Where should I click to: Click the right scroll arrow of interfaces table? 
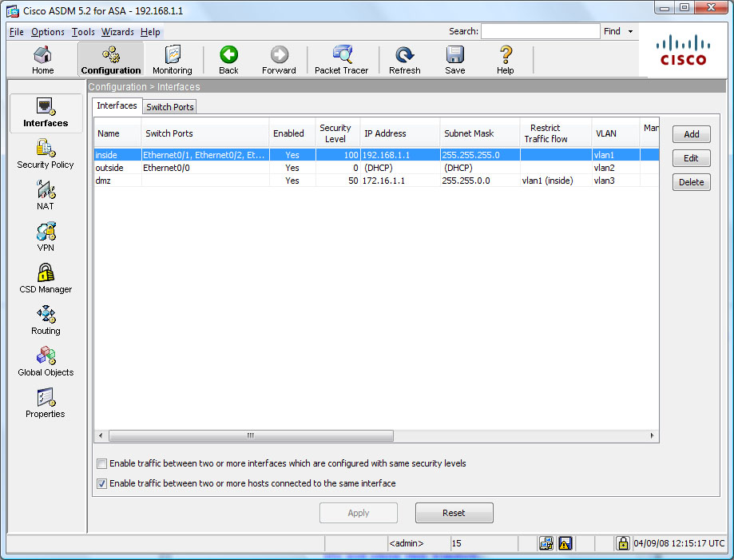652,436
